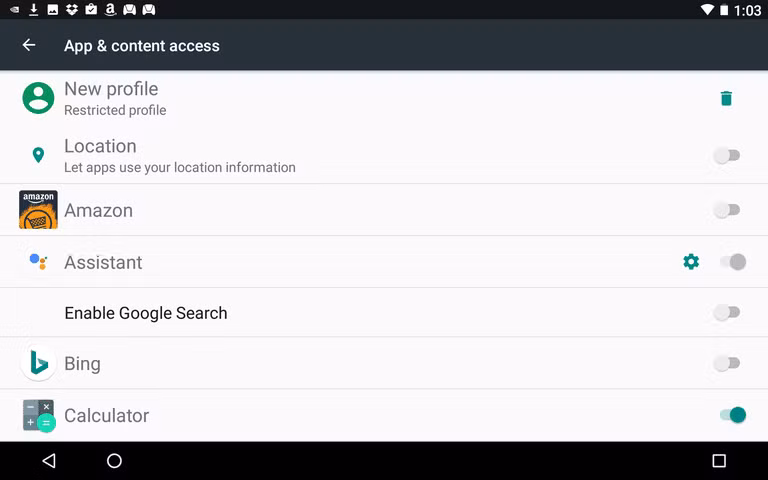Turn on Bing access toggle
This screenshot has height=480, width=768.
tap(727, 363)
